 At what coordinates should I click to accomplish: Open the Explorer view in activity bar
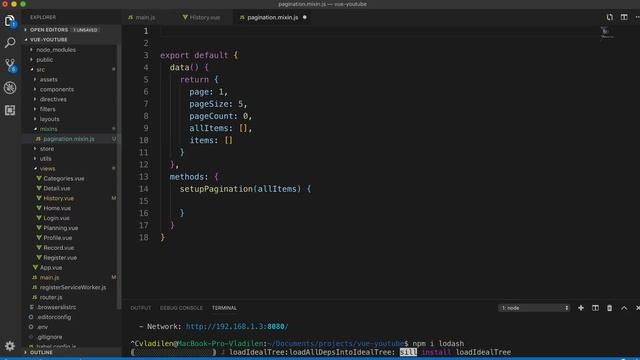point(10,20)
